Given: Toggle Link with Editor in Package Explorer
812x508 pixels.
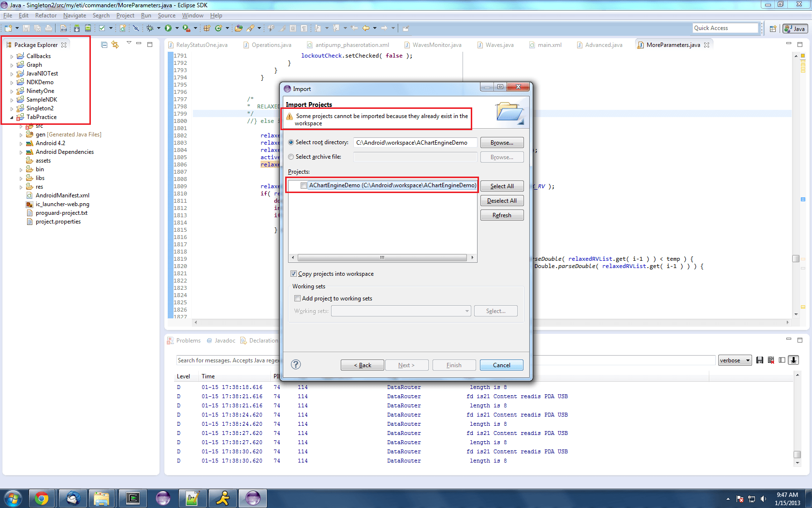Looking at the screenshot, I should [x=115, y=45].
